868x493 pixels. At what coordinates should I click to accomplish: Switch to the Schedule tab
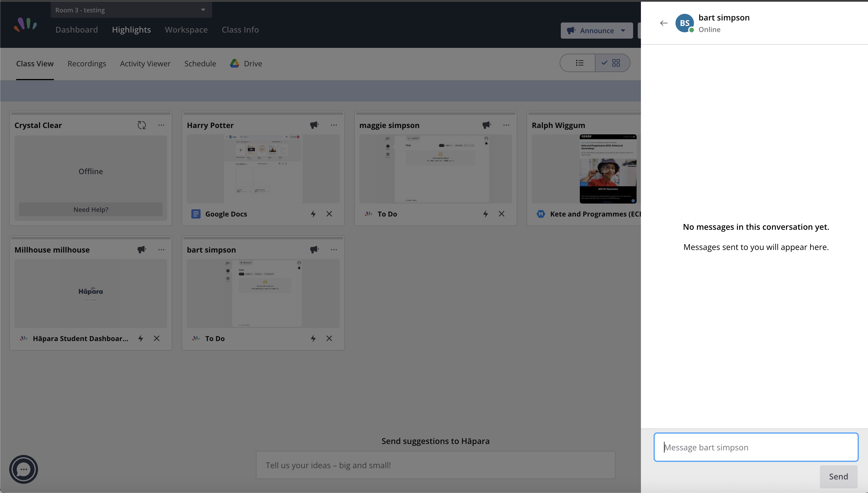point(200,64)
